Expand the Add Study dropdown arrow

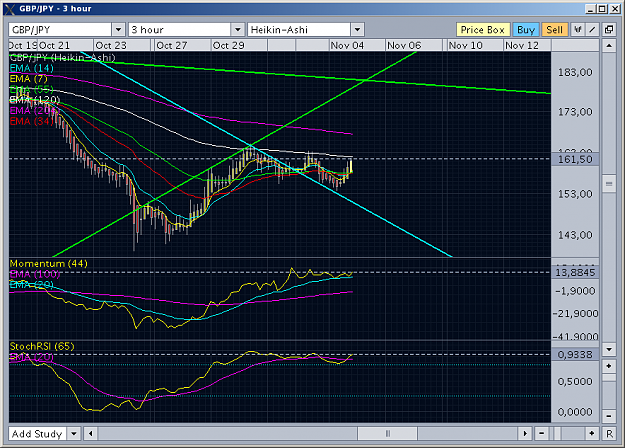pos(74,433)
